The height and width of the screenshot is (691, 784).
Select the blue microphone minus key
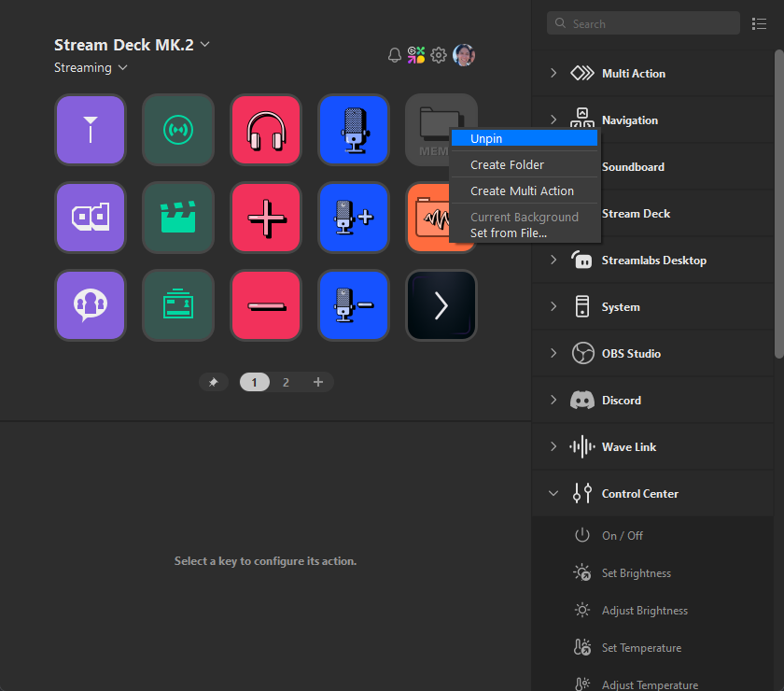coord(354,305)
